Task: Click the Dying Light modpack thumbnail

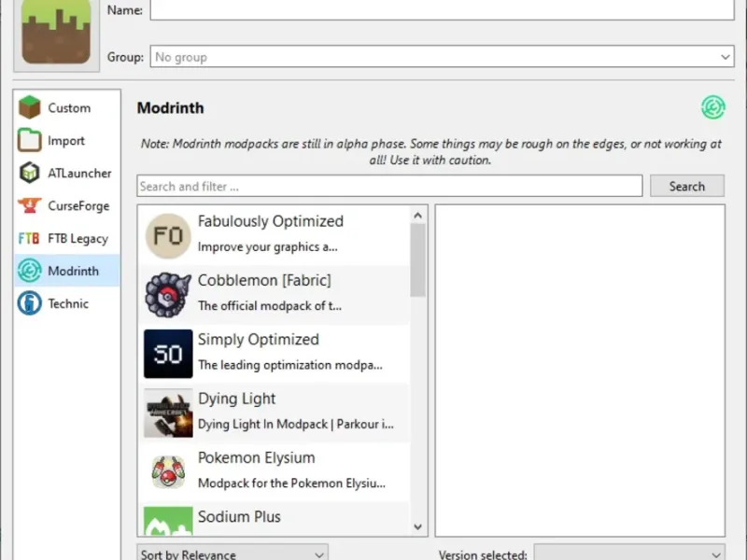Action: pos(168,413)
